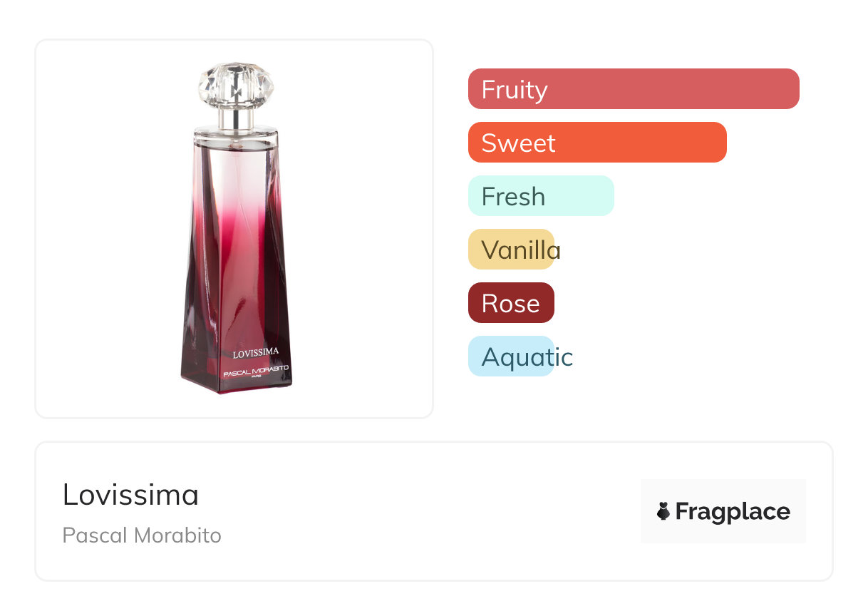
Task: Click the small PARIS text on bottle
Action: click(x=256, y=379)
